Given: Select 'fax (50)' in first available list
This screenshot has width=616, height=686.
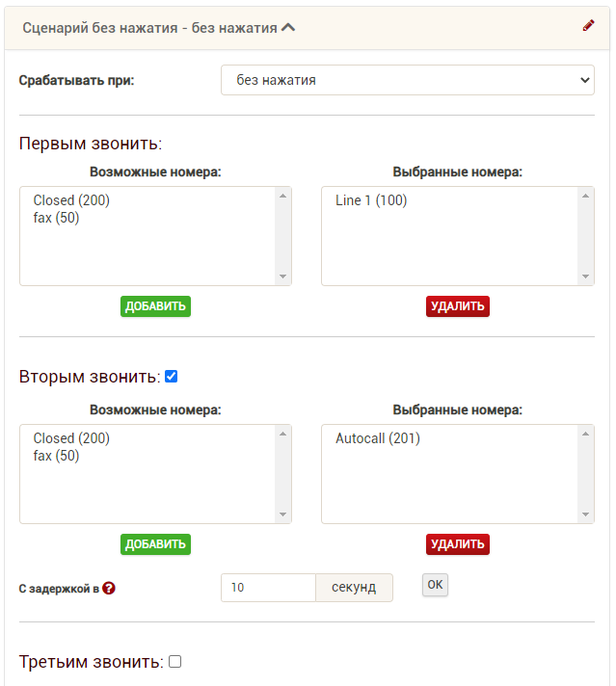Looking at the screenshot, I should coord(56,218).
